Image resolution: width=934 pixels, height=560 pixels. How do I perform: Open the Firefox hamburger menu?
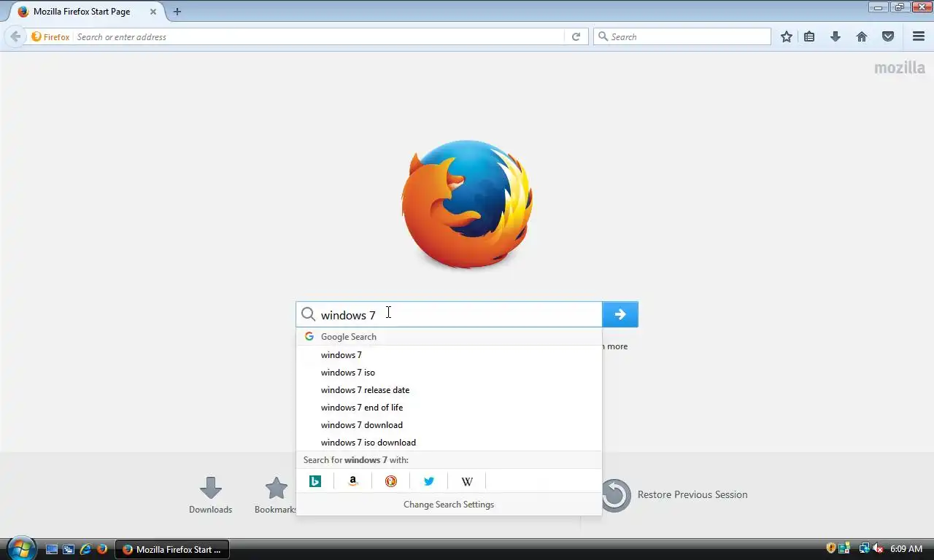919,36
